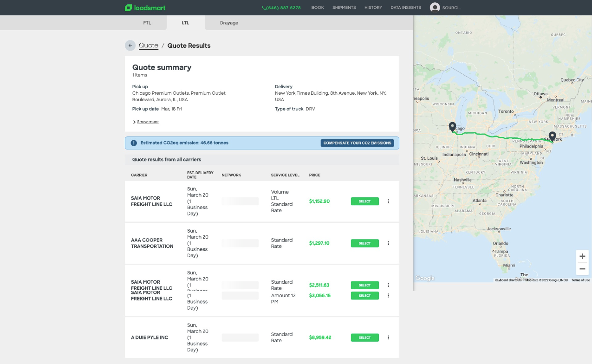Open the user account avatar menu

tap(435, 7)
